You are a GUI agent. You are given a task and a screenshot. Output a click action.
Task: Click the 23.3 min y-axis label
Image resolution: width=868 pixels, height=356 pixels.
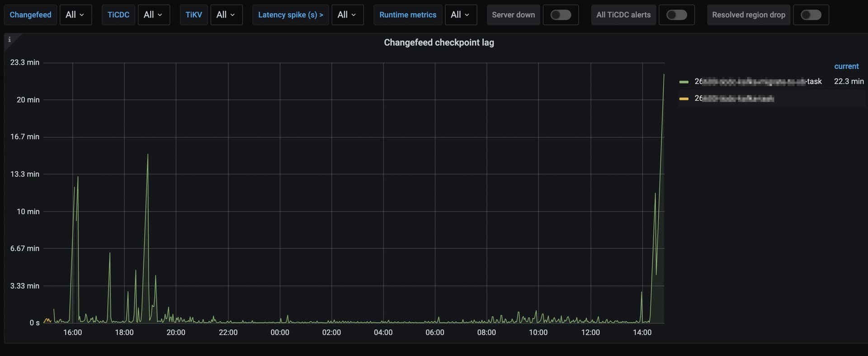tap(25, 62)
